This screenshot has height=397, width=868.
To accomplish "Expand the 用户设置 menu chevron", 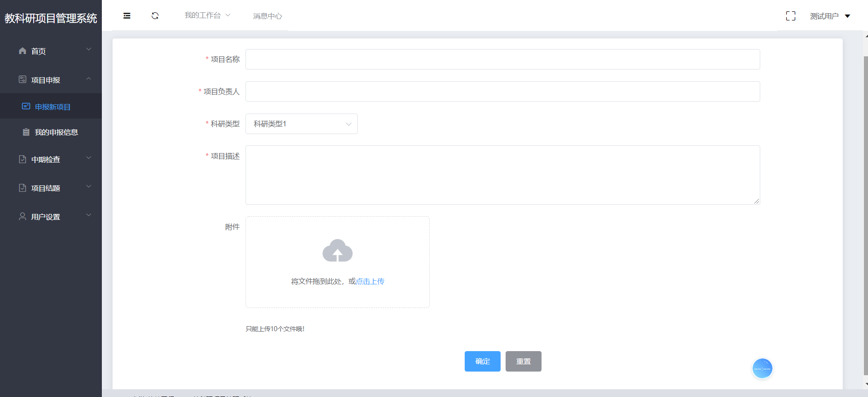I will click(x=89, y=215).
